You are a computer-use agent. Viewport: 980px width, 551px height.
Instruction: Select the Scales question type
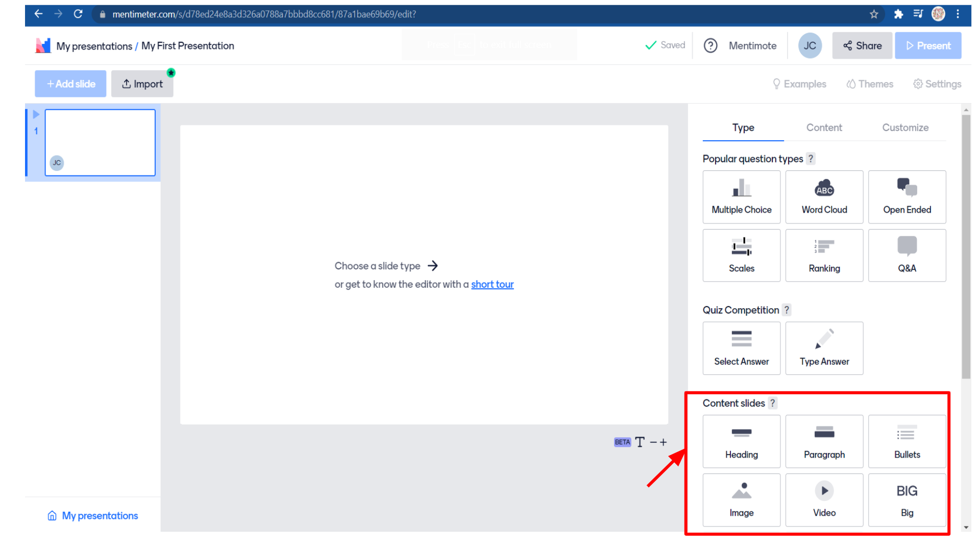[741, 255]
